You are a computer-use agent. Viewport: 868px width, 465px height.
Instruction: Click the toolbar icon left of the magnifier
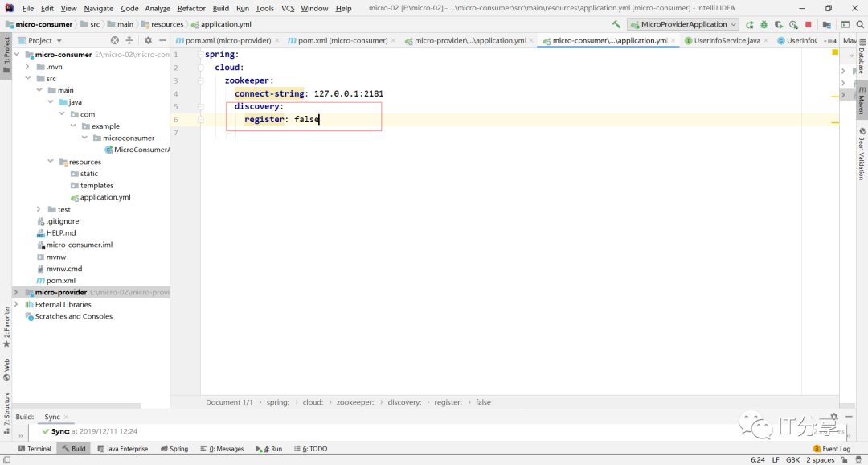[x=845, y=24]
